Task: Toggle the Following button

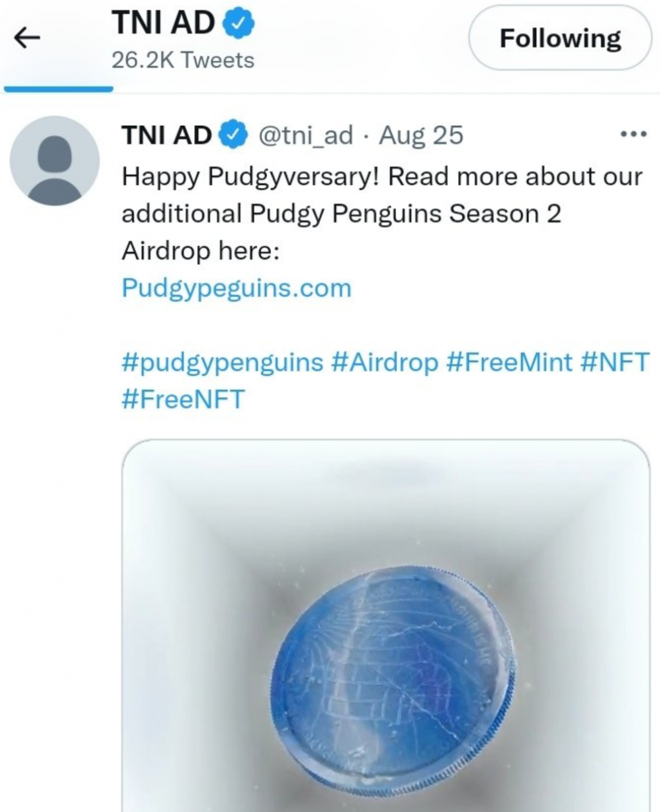Action: [560, 39]
